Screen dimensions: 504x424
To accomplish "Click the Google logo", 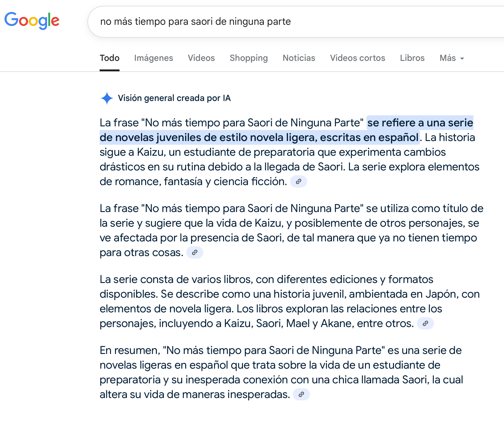I will (x=32, y=20).
